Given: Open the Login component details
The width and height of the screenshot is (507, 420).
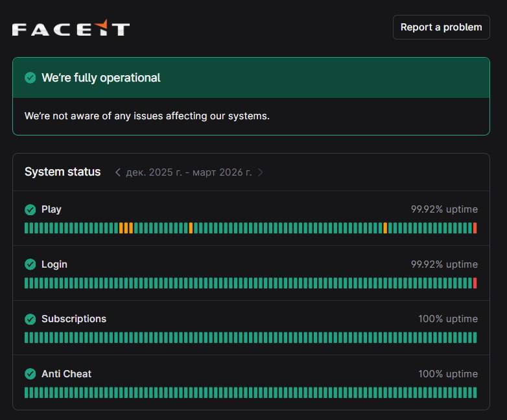Looking at the screenshot, I should click(54, 264).
